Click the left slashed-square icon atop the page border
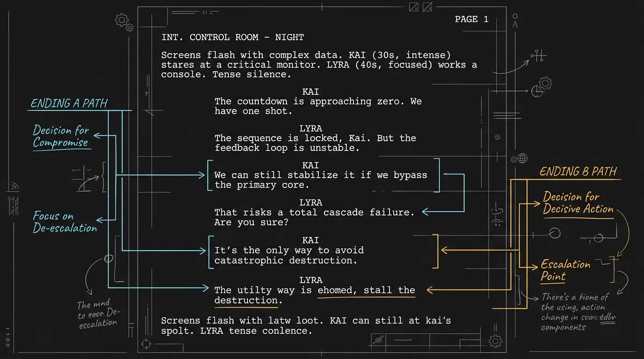The height and width of the screenshot is (359, 644). [414, 7]
